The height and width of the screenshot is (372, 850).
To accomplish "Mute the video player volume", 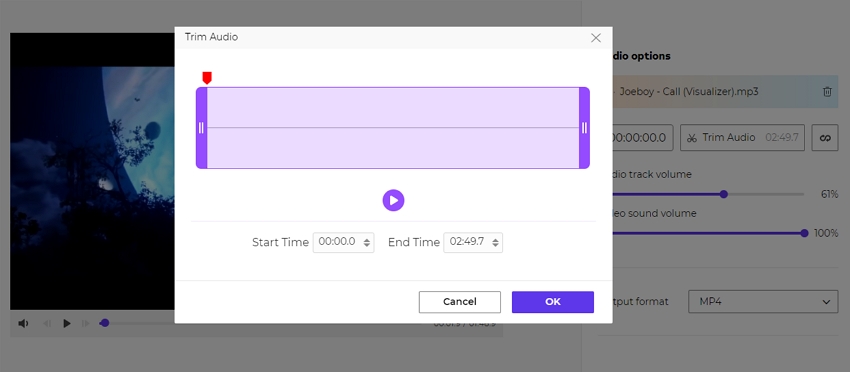I will 23,323.
